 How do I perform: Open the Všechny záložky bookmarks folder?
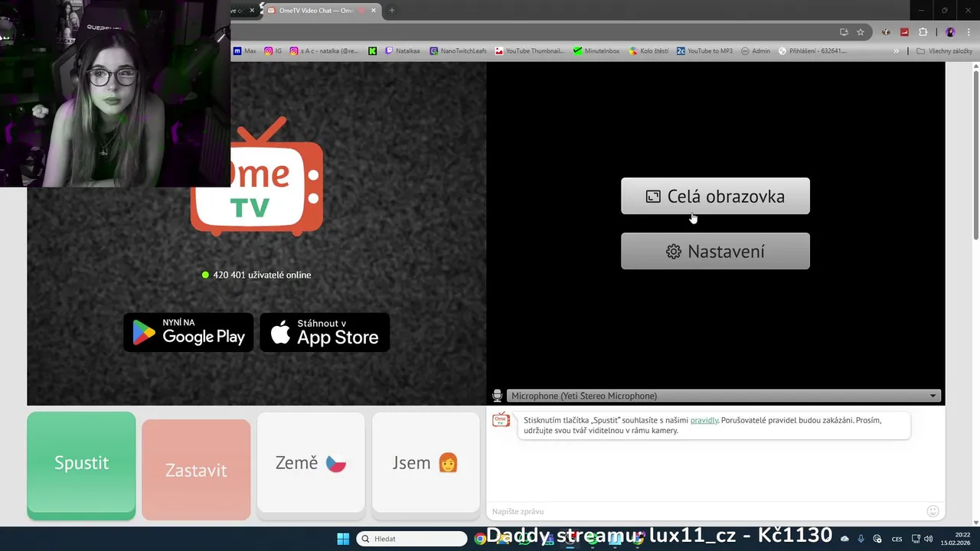coord(944,51)
